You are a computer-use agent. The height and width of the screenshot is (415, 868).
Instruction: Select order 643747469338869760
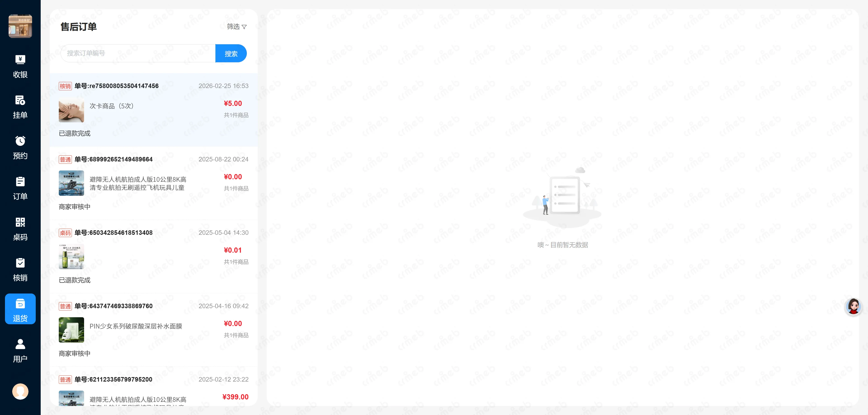pos(154,330)
